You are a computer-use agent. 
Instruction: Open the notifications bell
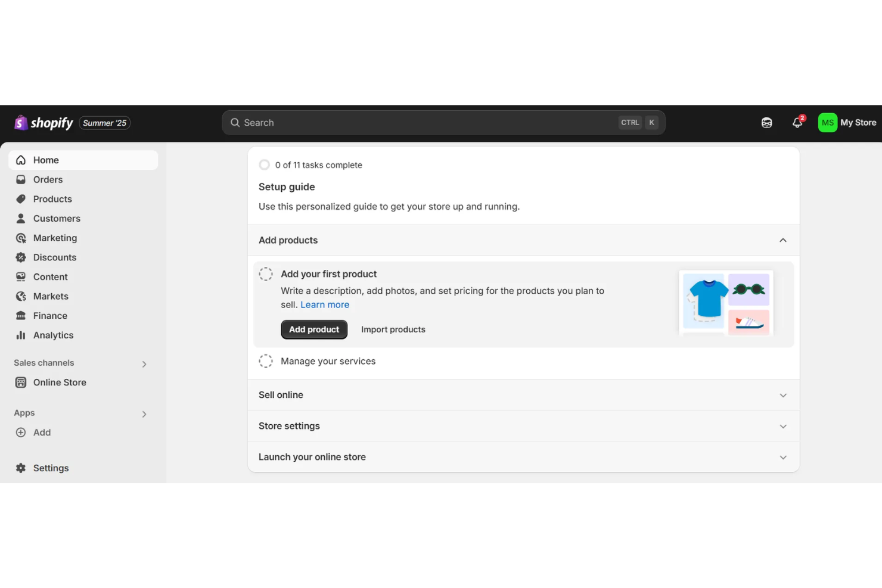(797, 122)
